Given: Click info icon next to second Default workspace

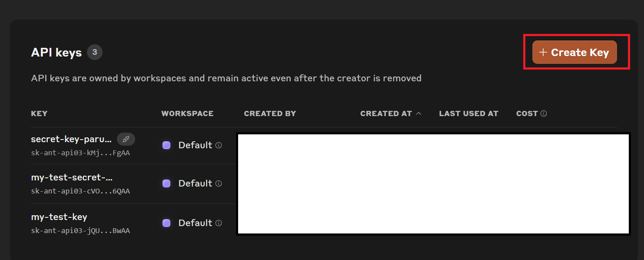Looking at the screenshot, I should tap(219, 183).
